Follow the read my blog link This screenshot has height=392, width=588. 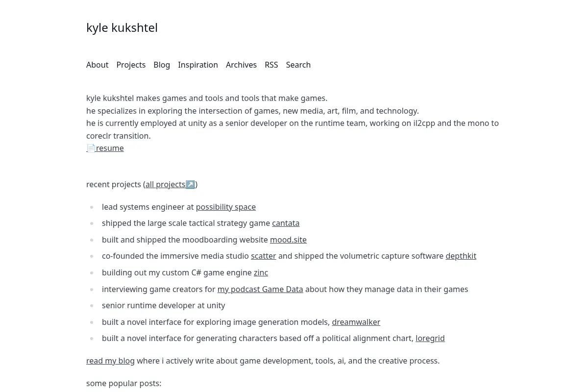pyautogui.click(x=110, y=361)
